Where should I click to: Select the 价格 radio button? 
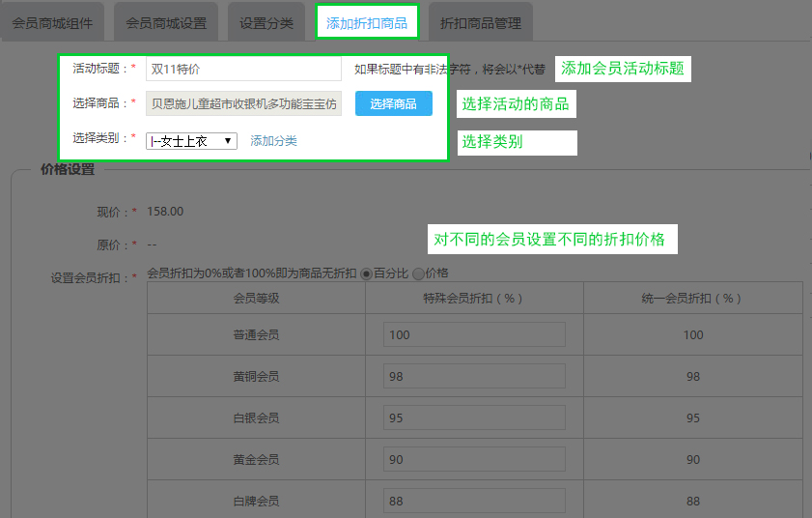point(418,273)
